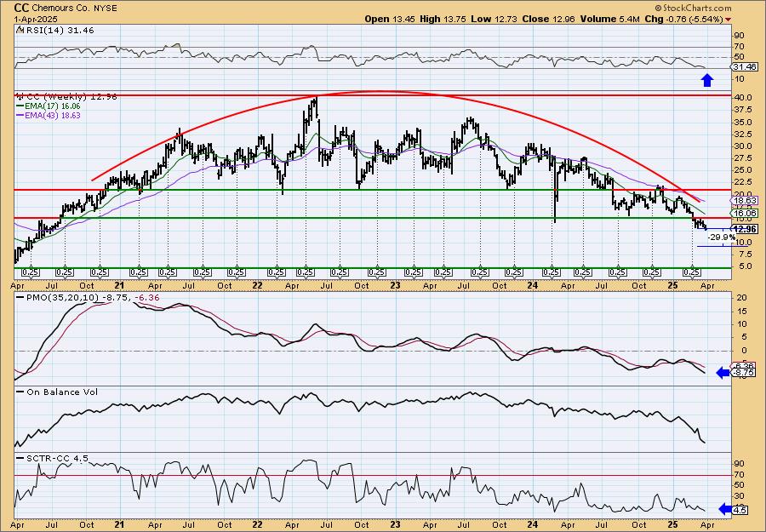766x532 pixels.
Task: Click the boxed -8.75 PMO axis value
Action: click(x=743, y=373)
